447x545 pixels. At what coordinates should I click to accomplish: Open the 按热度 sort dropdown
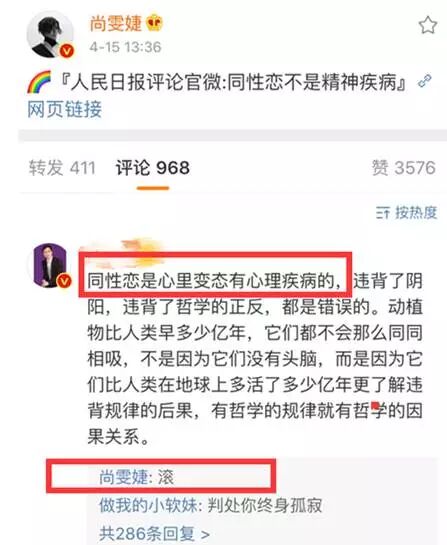click(x=406, y=212)
